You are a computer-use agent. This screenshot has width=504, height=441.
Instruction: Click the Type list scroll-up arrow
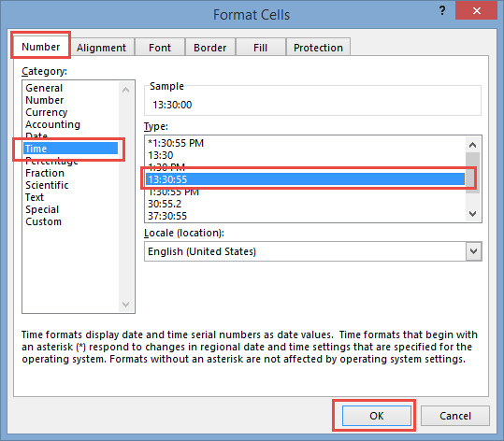point(472,145)
